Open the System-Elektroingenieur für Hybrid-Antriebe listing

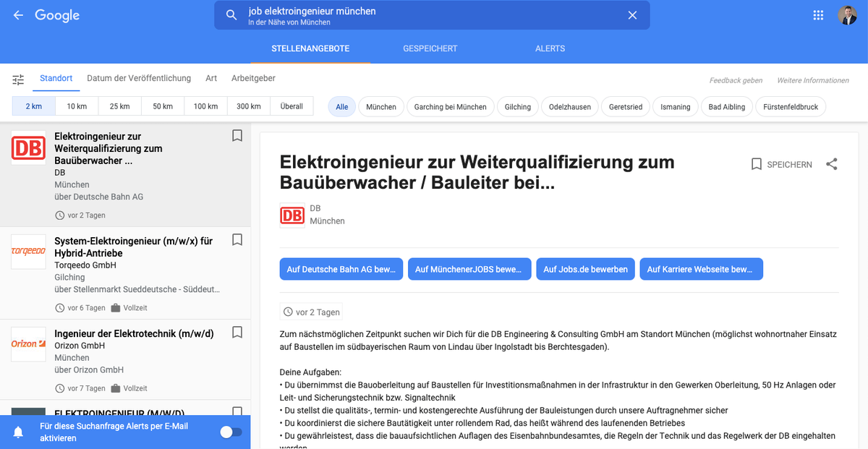[133, 247]
